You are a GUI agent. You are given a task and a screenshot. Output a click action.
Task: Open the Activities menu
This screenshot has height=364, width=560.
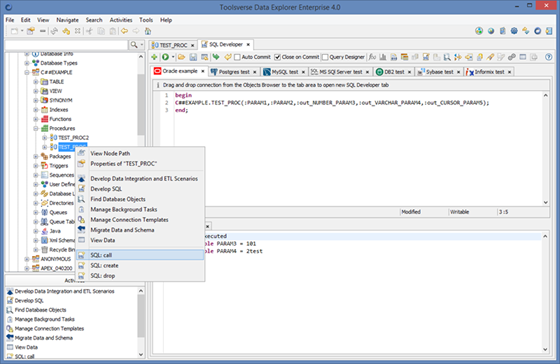point(121,20)
